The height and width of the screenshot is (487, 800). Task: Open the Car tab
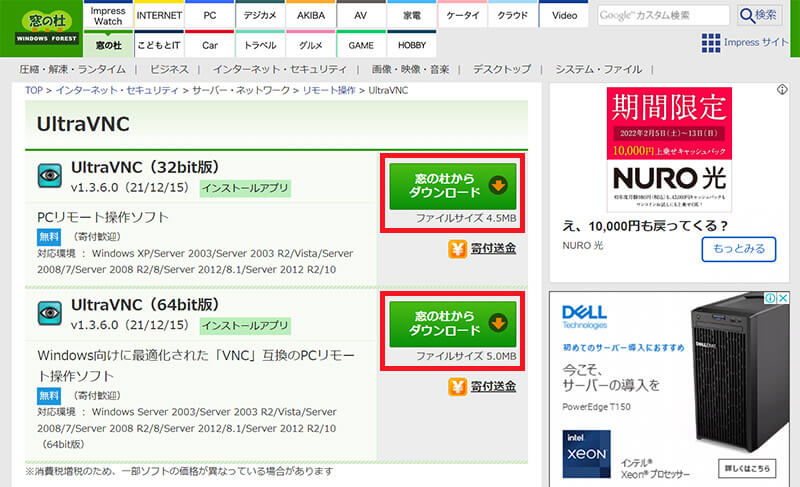point(210,45)
